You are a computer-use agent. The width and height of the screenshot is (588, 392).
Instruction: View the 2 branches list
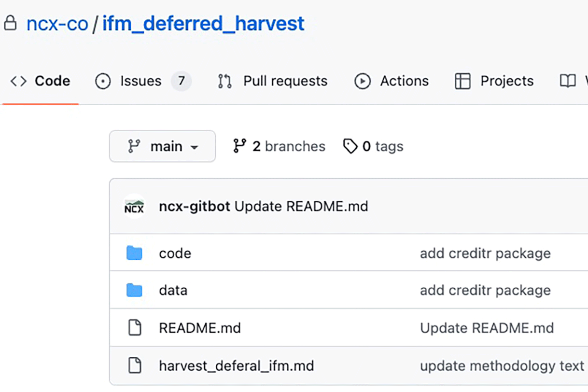[279, 146]
